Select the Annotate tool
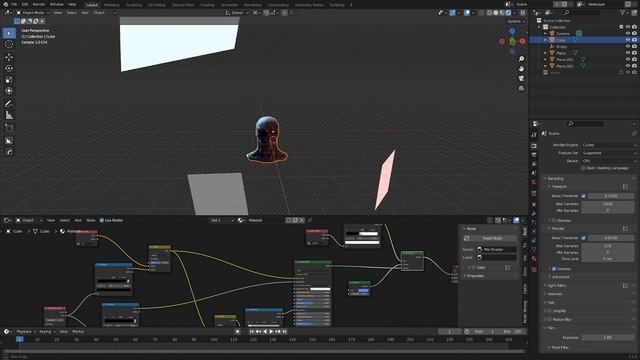The height and width of the screenshot is (360, 640). click(9, 104)
